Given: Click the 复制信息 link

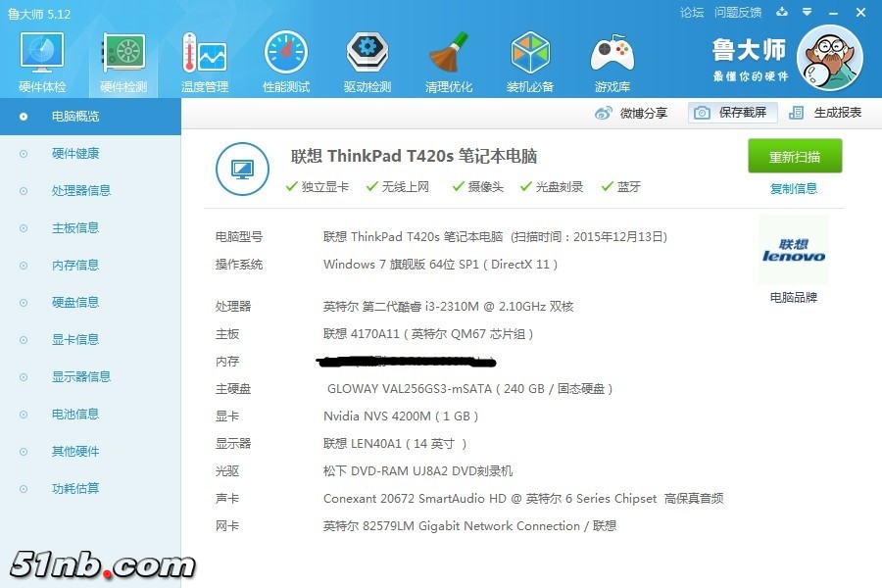Looking at the screenshot, I should pos(794,189).
